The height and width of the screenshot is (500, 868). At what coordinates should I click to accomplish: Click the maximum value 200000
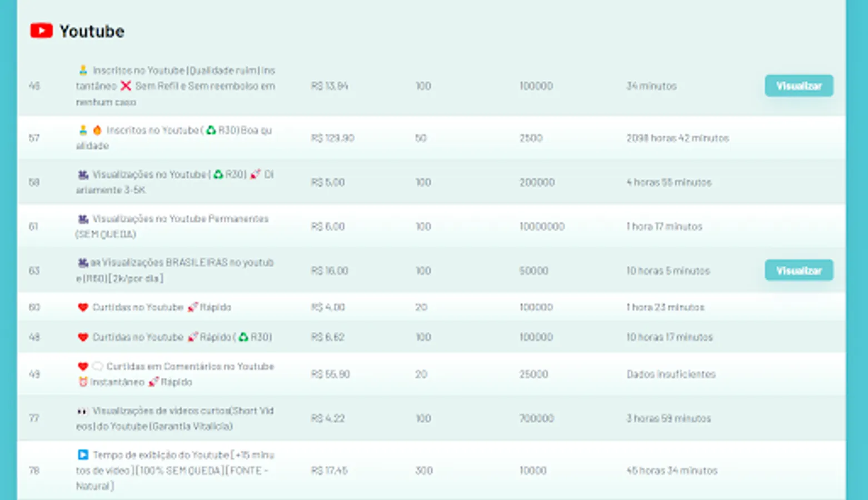pyautogui.click(x=537, y=182)
